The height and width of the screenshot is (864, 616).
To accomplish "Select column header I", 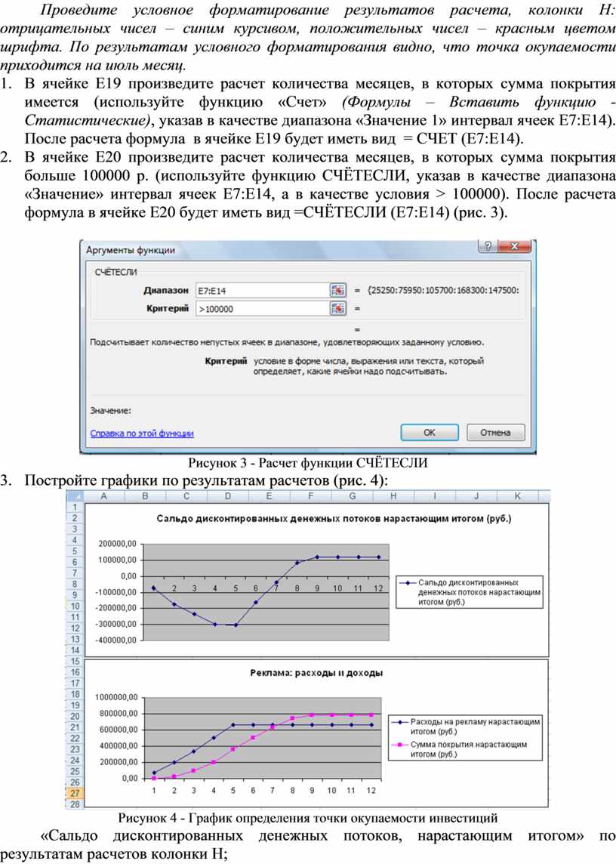I will pos(435,496).
